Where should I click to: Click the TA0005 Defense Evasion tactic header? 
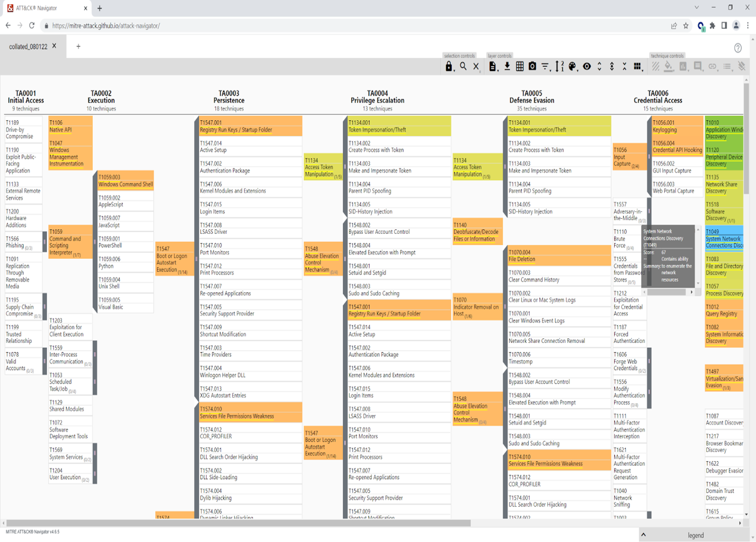tap(532, 97)
